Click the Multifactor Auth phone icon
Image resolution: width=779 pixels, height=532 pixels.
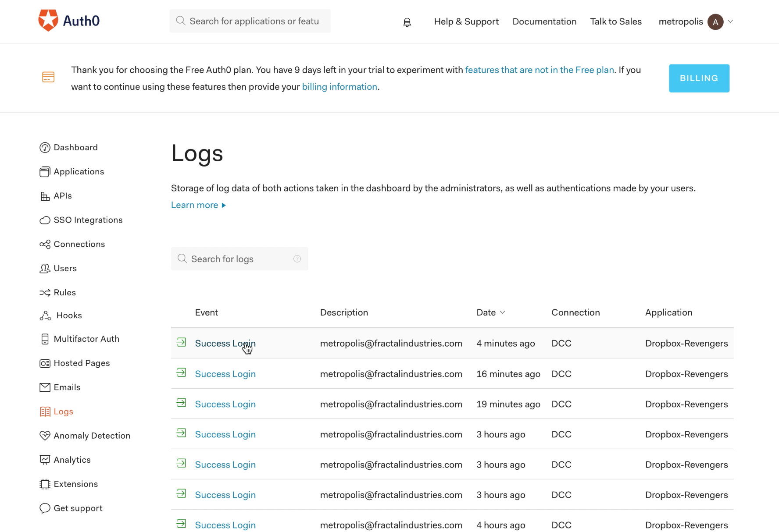click(x=45, y=339)
